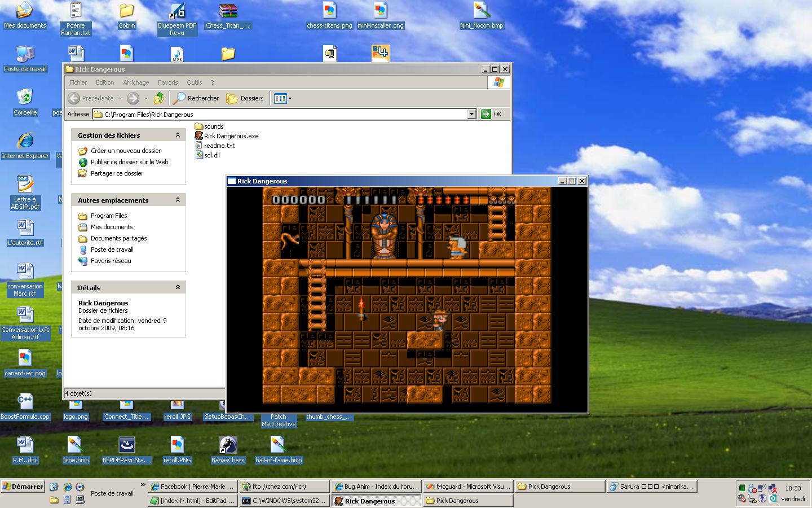Viewport: 812px width, 508px height.
Task: Click the taskbar clock showing 10:33
Action: [793, 488]
